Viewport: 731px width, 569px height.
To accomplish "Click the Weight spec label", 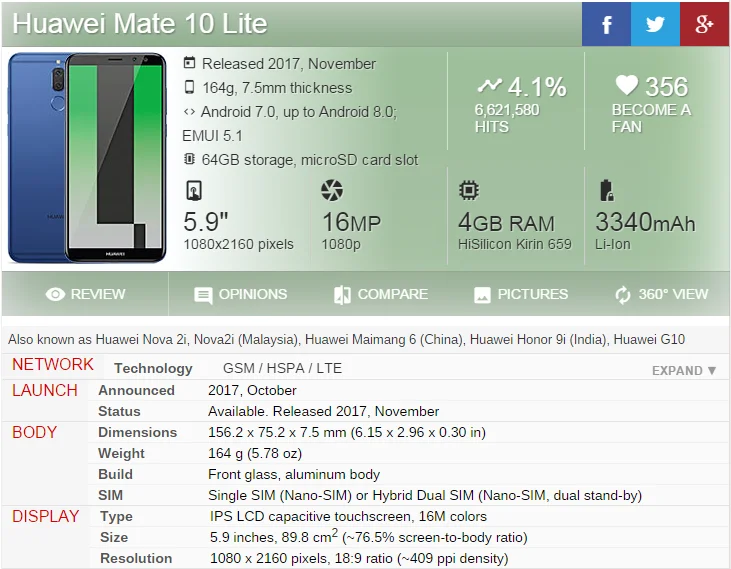I will click(x=121, y=453).
